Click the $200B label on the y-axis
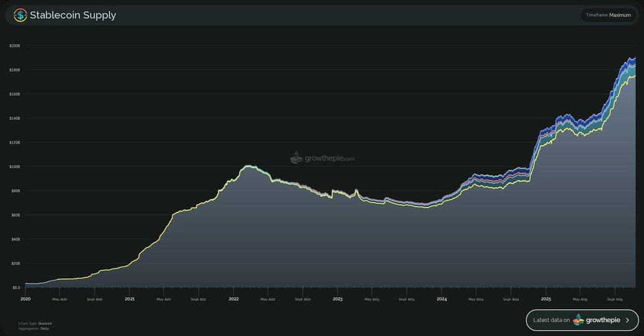 tap(14, 46)
